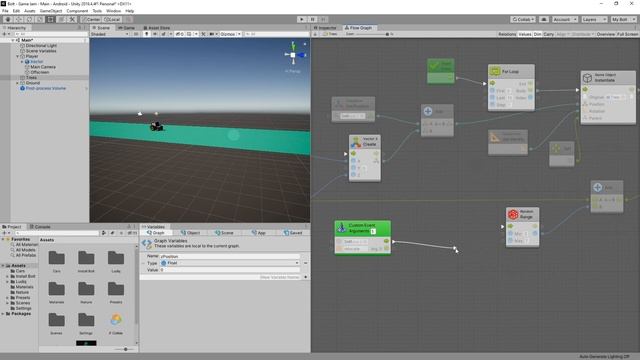Switch to the Object variables tab
This screenshot has width=640, height=360.
coord(190,233)
